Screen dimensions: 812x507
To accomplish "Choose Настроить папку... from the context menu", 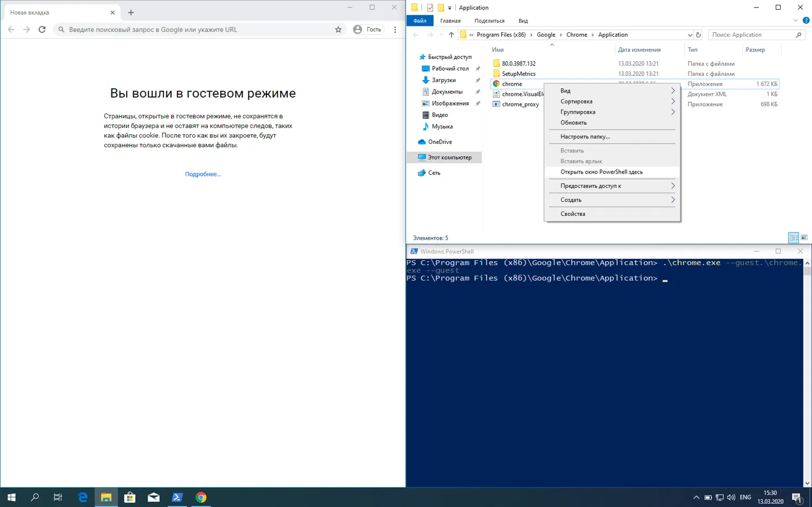I will click(x=612, y=137).
